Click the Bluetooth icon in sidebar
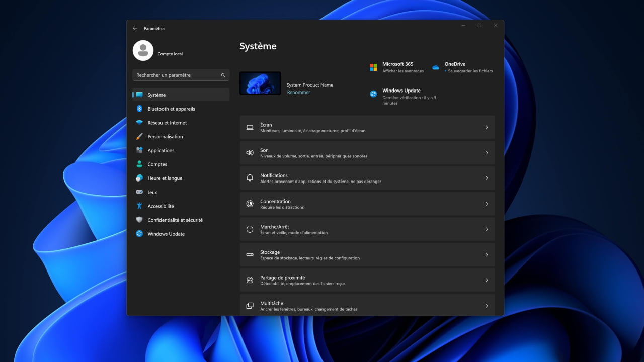Image resolution: width=644 pixels, height=362 pixels. (139, 109)
